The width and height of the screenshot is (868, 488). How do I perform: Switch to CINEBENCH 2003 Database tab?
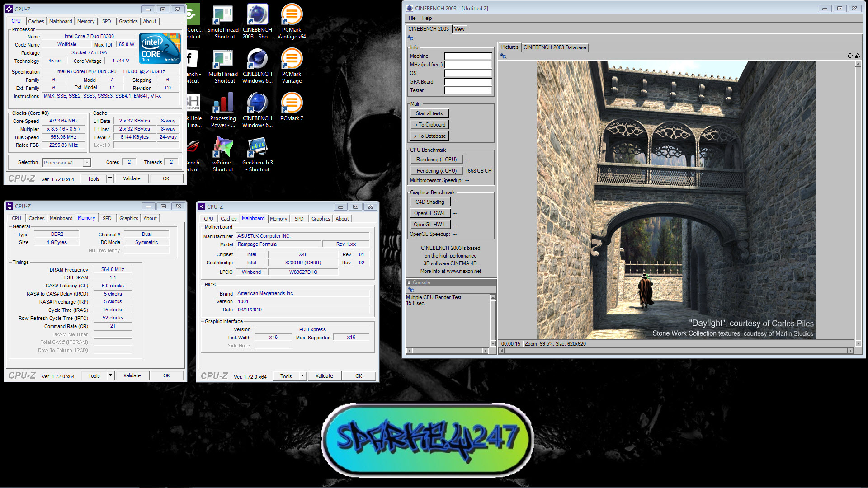tap(555, 47)
